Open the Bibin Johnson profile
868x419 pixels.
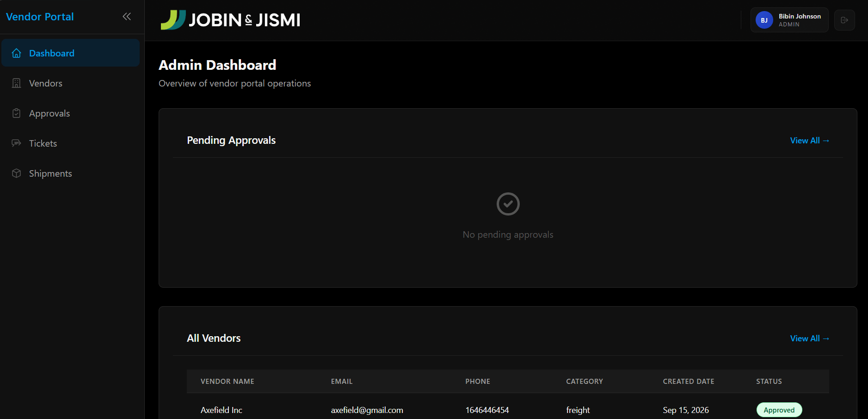coord(789,20)
